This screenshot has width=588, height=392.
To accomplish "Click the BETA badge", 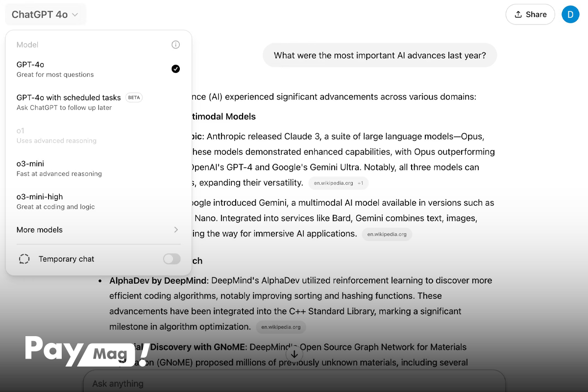I will point(134,98).
